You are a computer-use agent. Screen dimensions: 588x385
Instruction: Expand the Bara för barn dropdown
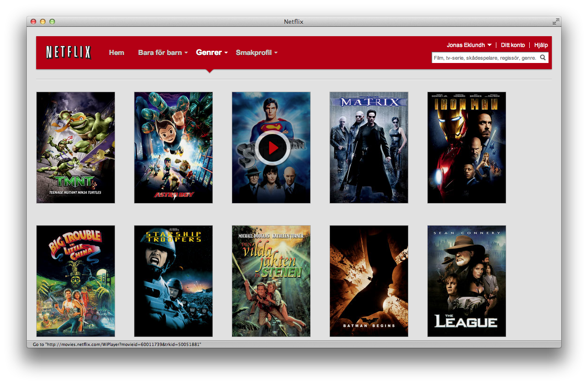point(163,53)
